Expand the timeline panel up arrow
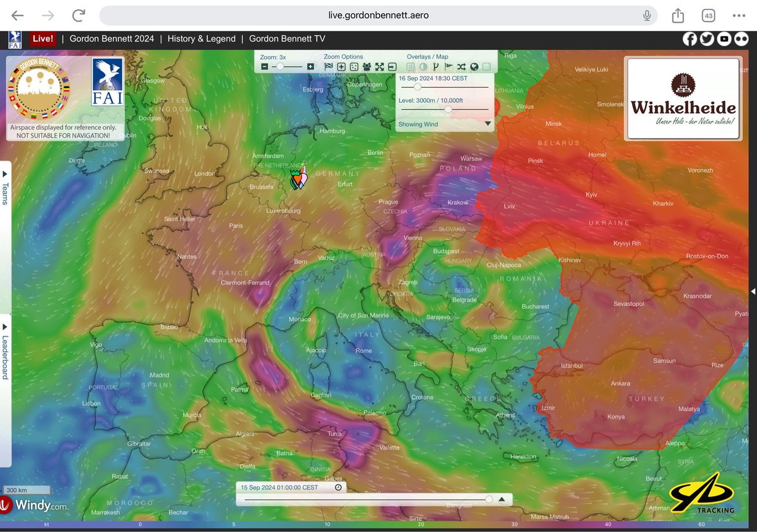 (502, 499)
